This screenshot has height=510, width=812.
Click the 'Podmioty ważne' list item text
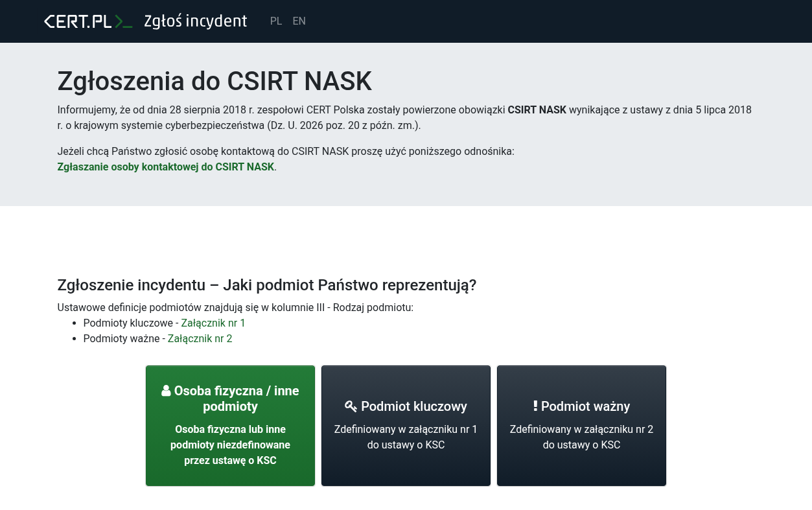pos(121,338)
